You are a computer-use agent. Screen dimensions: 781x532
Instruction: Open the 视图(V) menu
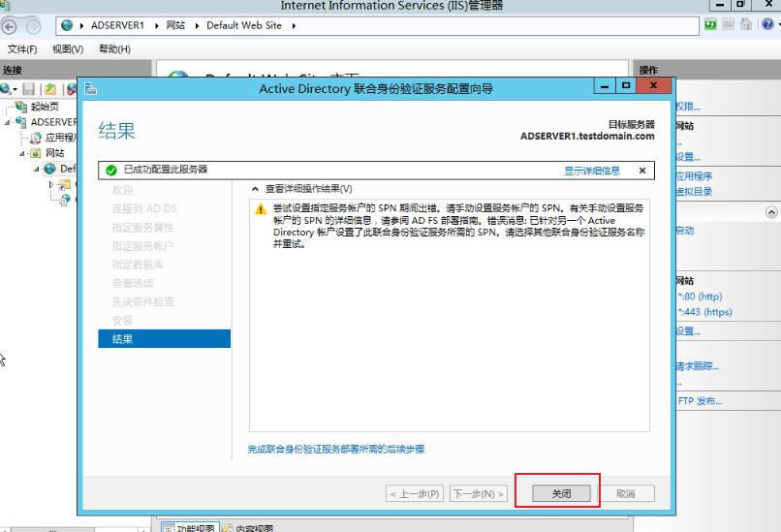[x=68, y=49]
